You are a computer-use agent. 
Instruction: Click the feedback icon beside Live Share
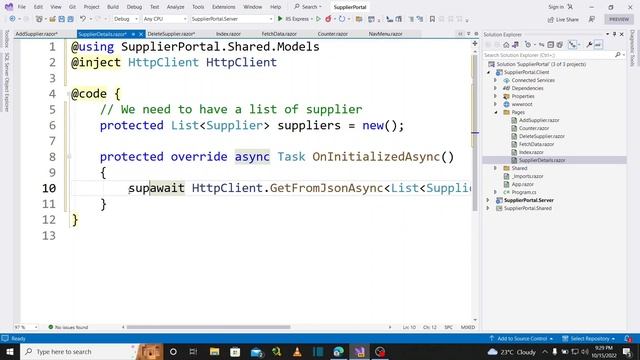(x=592, y=19)
